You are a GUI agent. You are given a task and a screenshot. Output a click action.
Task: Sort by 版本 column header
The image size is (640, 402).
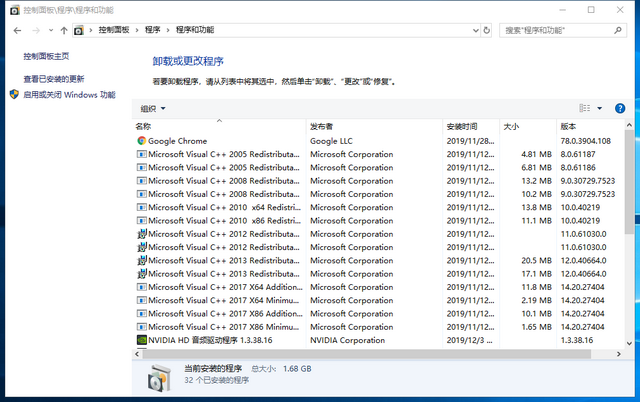[x=591, y=126]
